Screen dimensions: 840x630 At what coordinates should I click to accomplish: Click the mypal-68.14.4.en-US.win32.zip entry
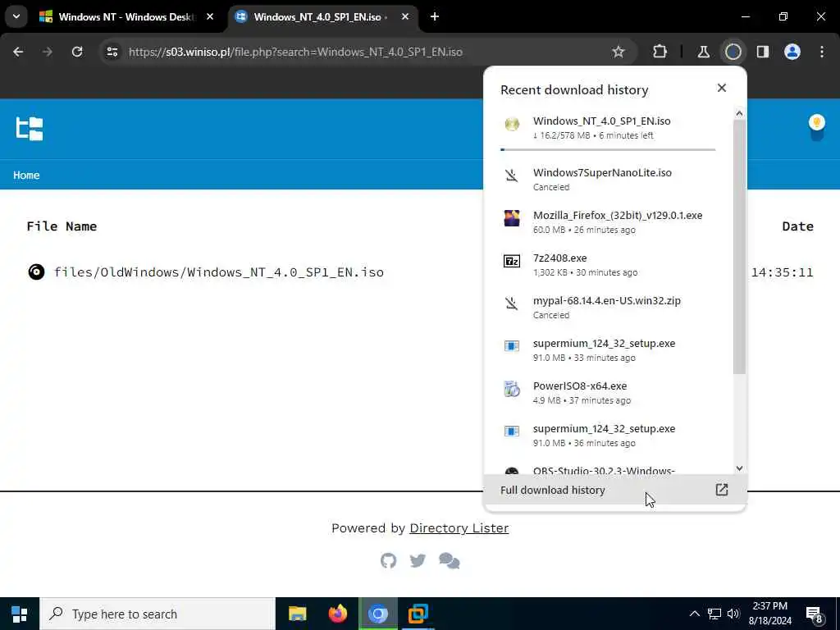[x=608, y=308]
